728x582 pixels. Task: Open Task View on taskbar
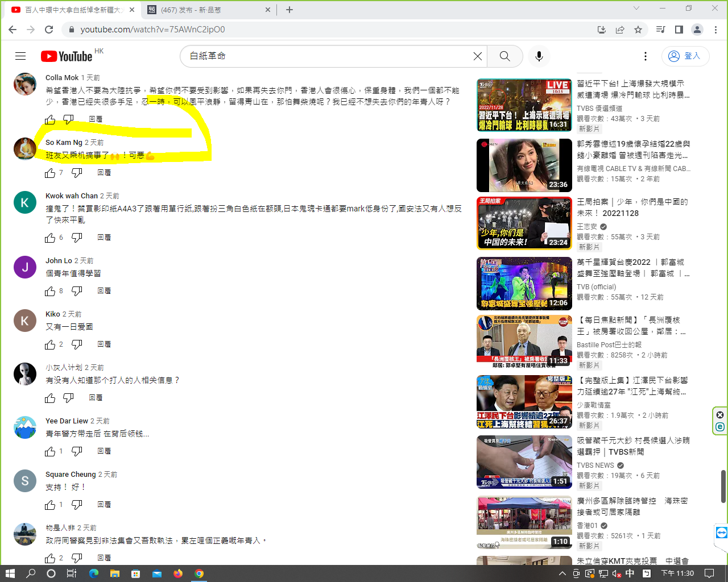(x=72, y=573)
